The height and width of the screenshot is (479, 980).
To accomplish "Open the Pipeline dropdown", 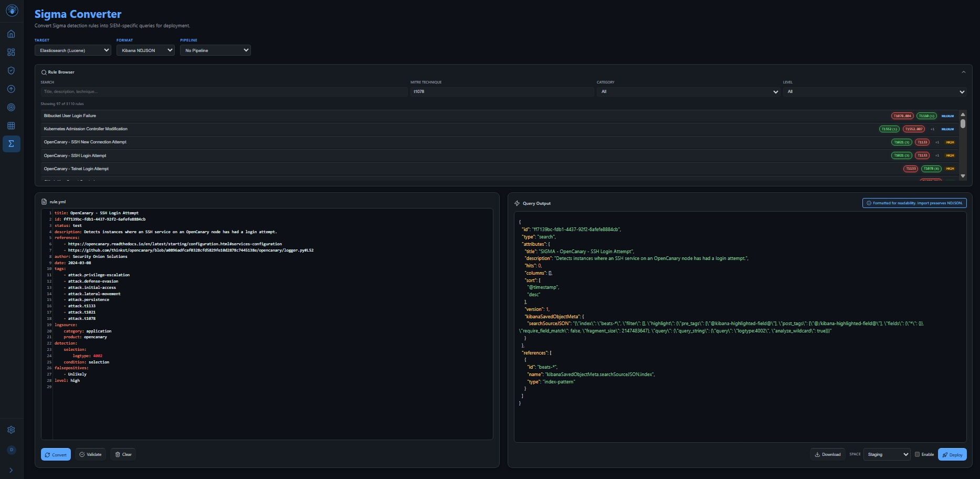I will [x=215, y=50].
